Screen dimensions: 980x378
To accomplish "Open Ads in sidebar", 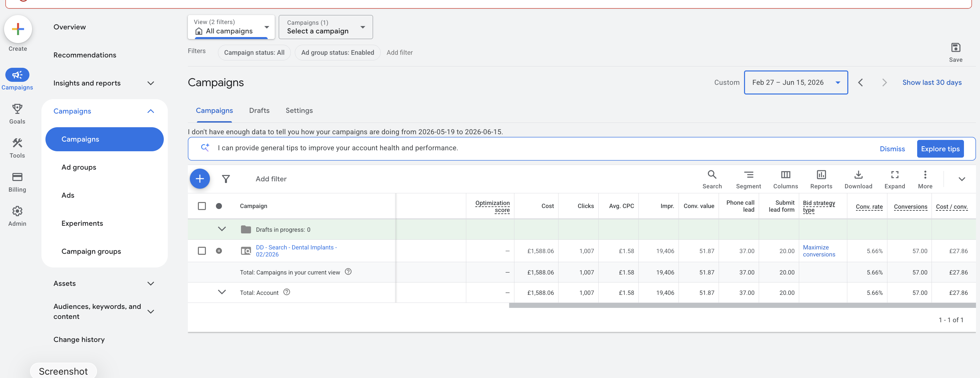I will click(x=68, y=195).
